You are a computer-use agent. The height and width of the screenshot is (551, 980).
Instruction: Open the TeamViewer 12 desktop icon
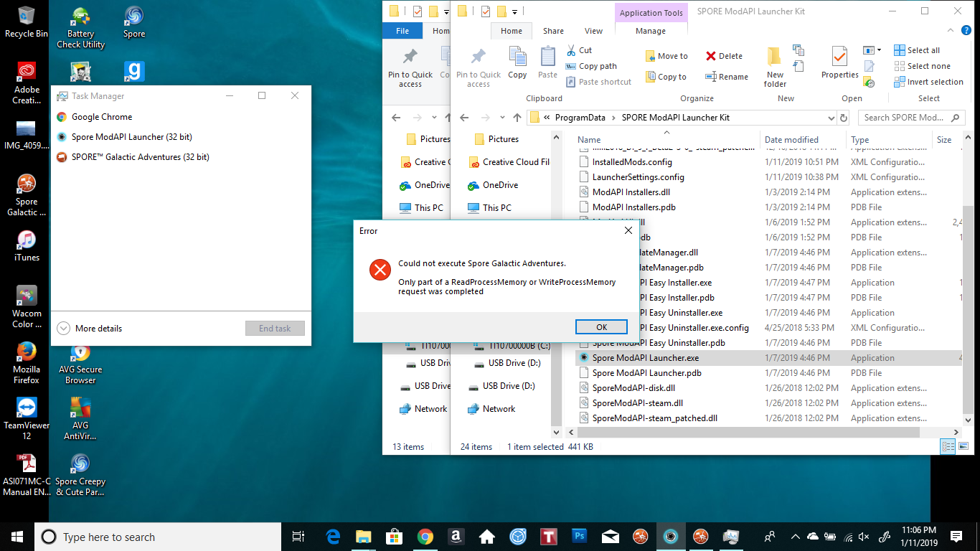click(27, 418)
